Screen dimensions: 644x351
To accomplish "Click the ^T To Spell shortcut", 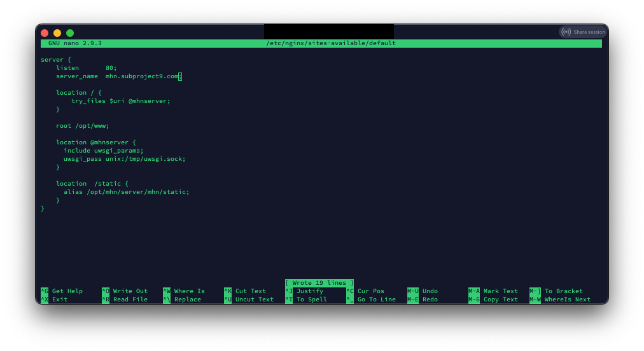I will coord(306,299).
